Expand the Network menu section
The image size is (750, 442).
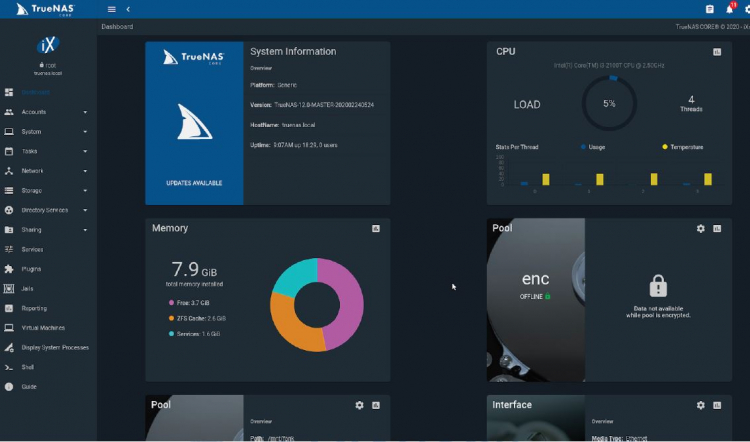pos(48,171)
